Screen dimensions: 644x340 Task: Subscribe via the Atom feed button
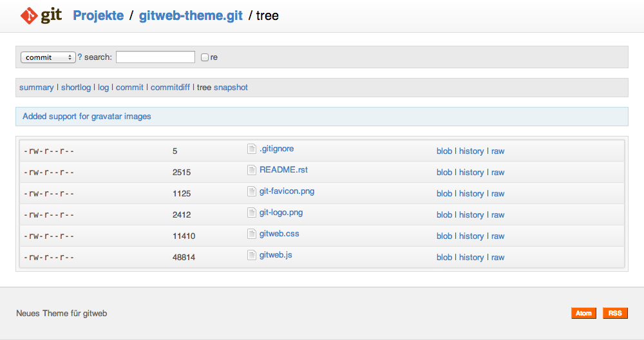pyautogui.click(x=583, y=313)
